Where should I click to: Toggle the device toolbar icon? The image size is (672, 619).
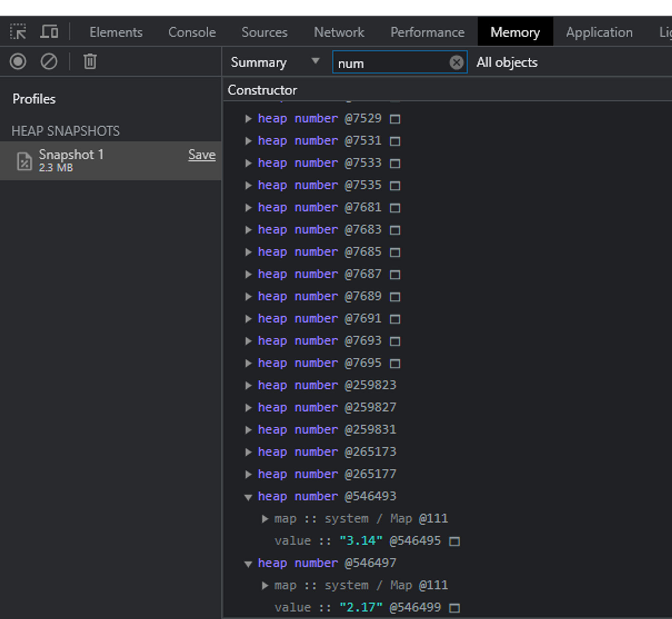[x=49, y=32]
